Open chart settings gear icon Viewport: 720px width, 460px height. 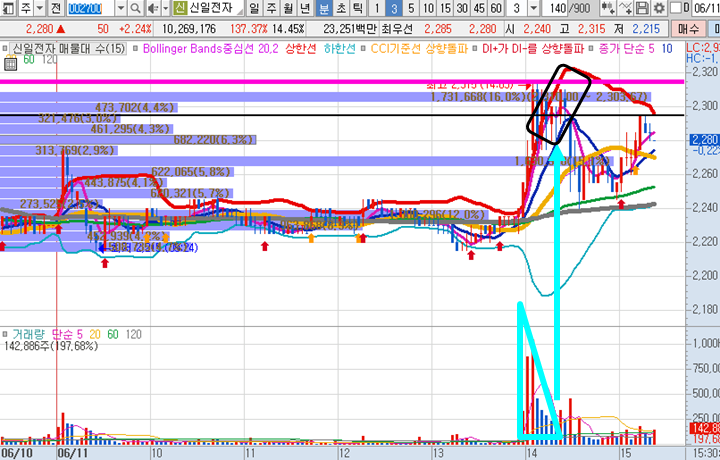(x=659, y=8)
